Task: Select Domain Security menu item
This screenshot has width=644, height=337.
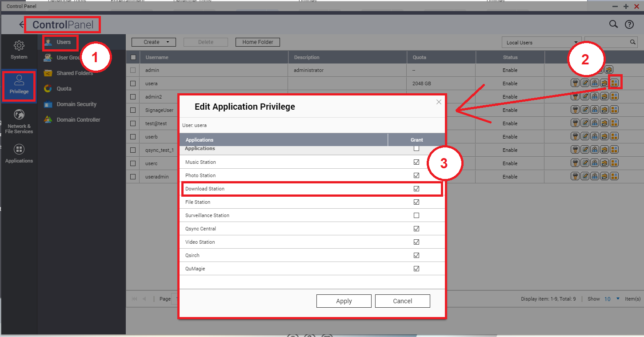Action: click(x=76, y=104)
